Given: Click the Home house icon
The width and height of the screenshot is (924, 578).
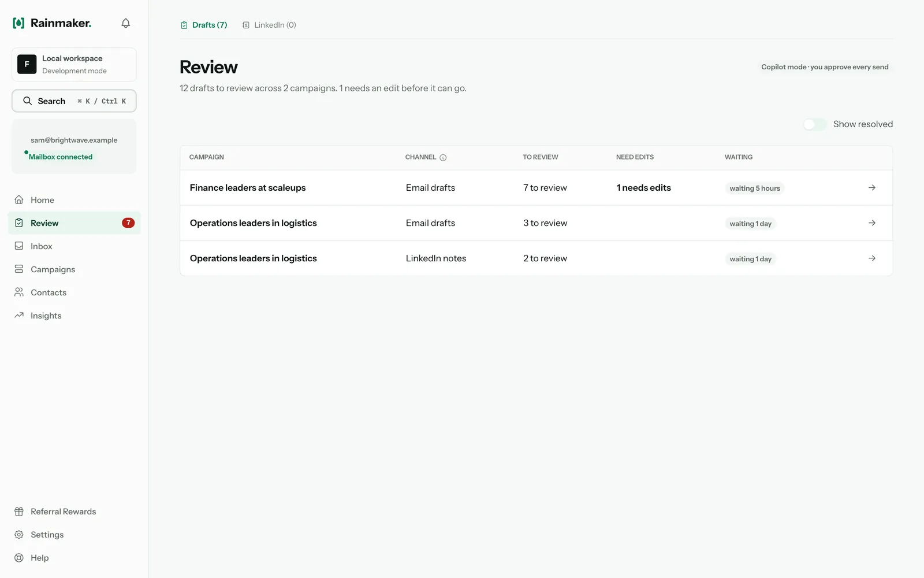Looking at the screenshot, I should pyautogui.click(x=19, y=200).
